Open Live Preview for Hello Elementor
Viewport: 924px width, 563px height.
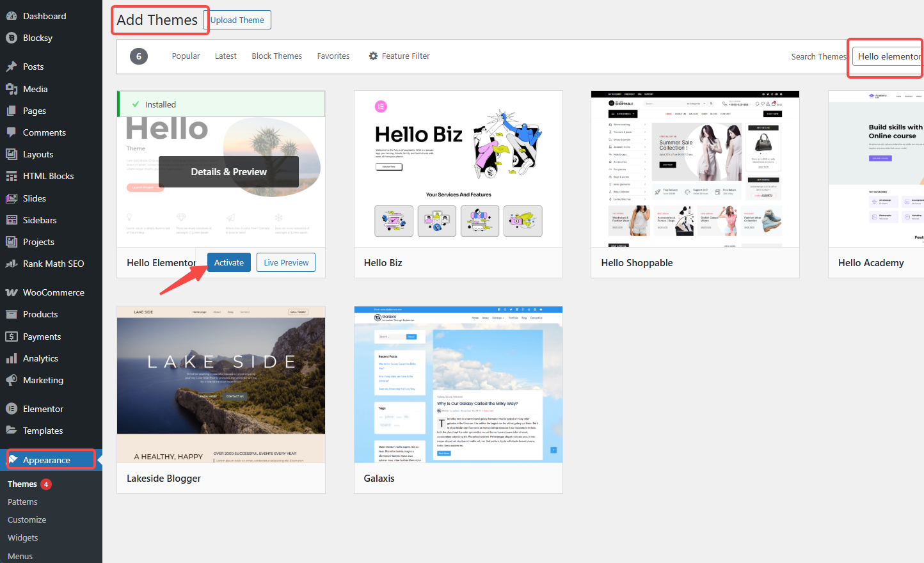pyautogui.click(x=285, y=262)
